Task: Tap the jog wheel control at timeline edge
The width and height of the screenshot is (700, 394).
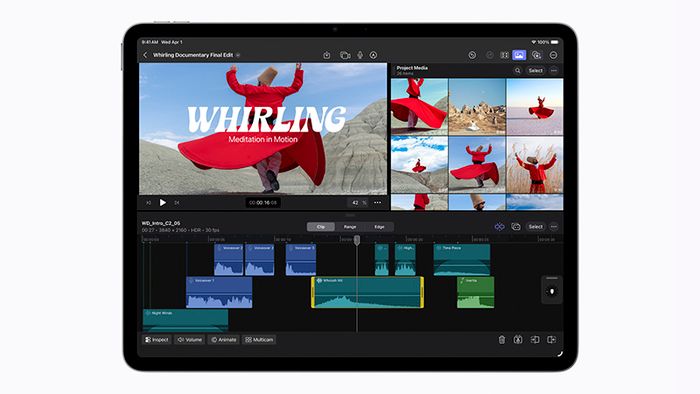Action: [x=552, y=290]
